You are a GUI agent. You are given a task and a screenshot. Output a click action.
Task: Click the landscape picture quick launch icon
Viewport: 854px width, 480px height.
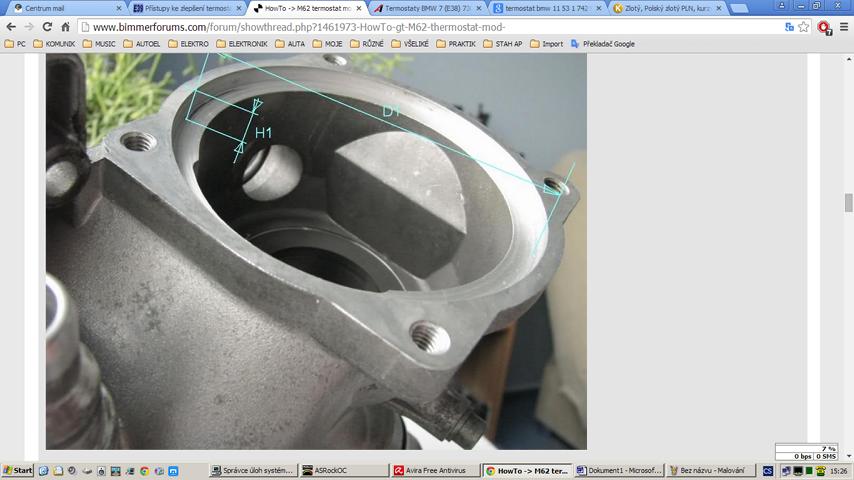(115, 471)
